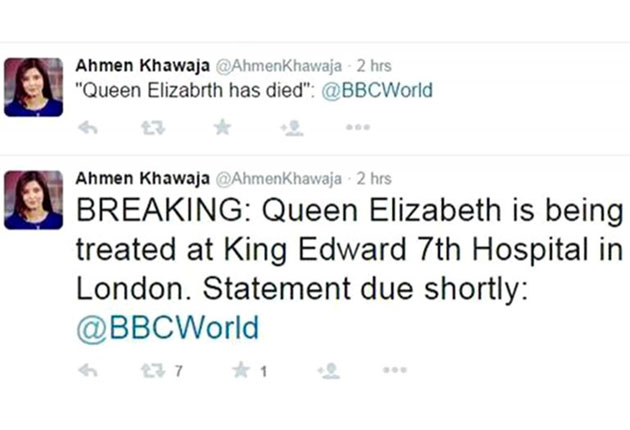Viewport: 630px width, 430px height.
Task: Open large @BBCWorld mention in BREAKING tweet
Action: [x=167, y=328]
